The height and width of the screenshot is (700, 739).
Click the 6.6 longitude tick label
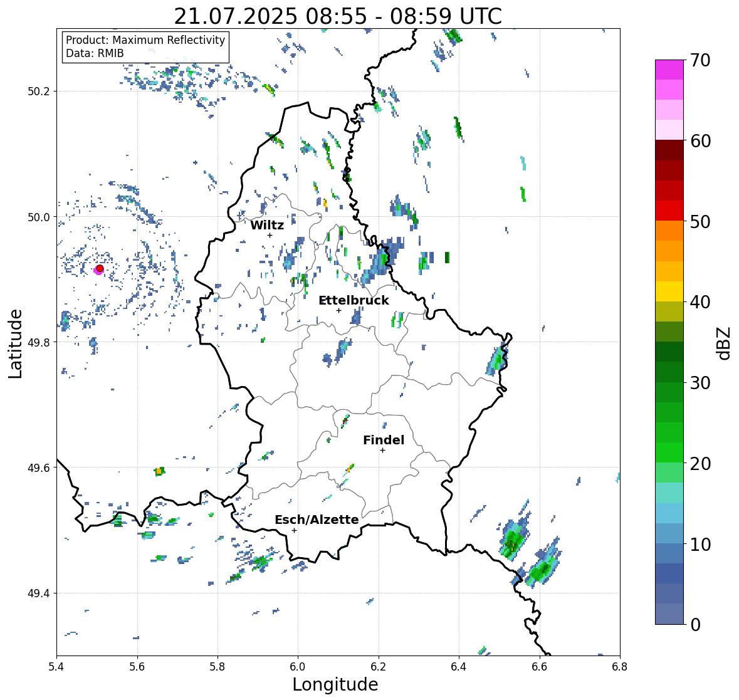(539, 666)
